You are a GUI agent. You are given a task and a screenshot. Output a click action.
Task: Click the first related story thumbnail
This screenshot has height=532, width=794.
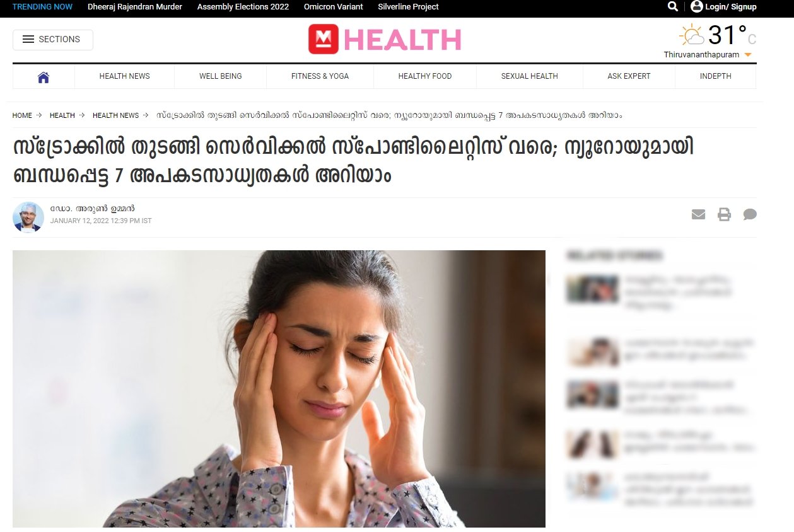point(592,289)
